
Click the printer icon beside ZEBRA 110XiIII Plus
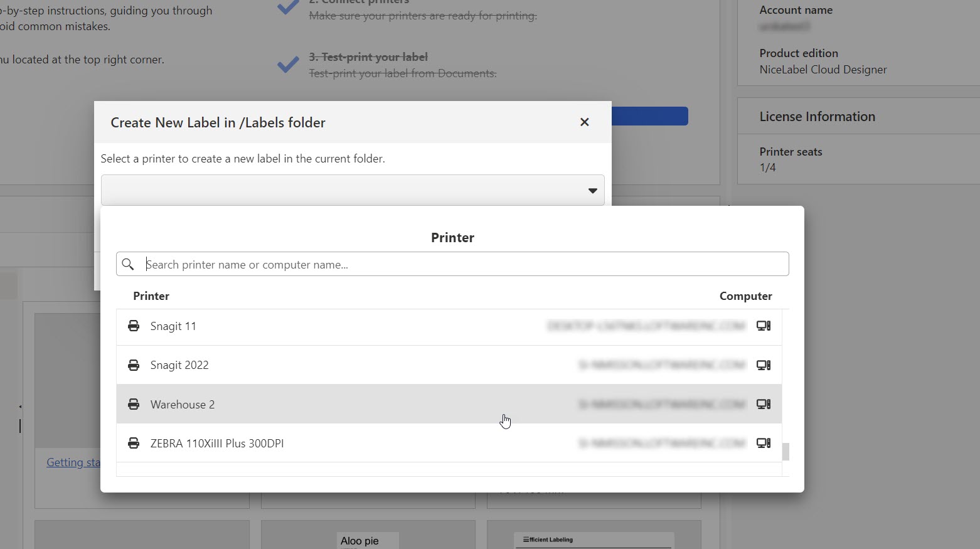(134, 443)
